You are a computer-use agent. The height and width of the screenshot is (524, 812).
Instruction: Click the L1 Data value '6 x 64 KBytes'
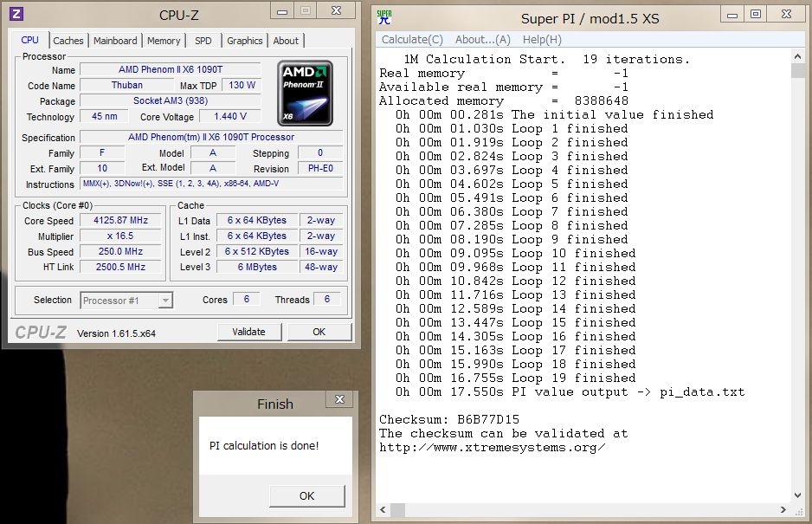click(x=257, y=220)
